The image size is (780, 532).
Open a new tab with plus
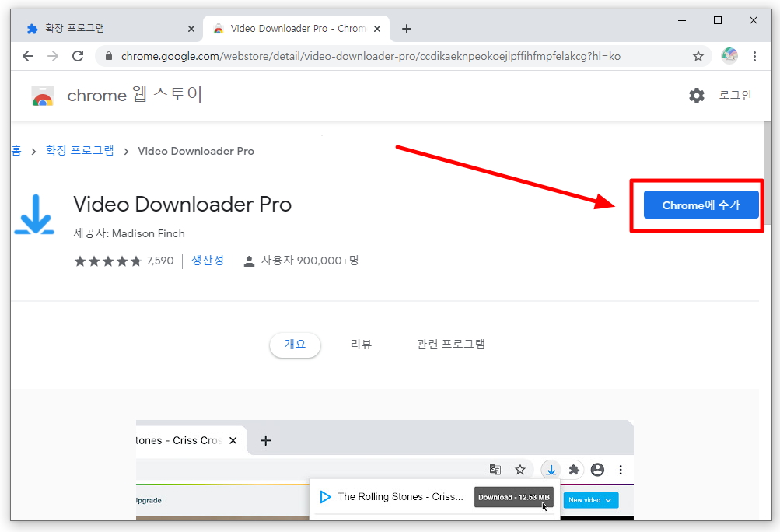[407, 29]
